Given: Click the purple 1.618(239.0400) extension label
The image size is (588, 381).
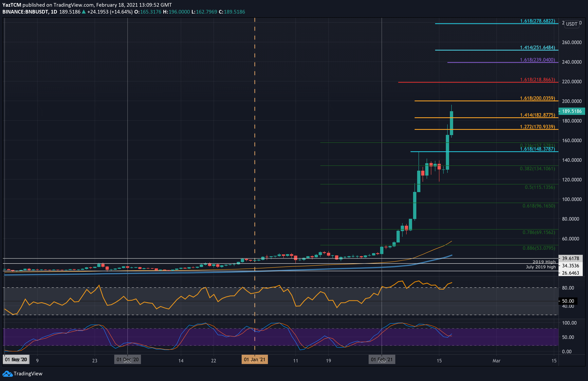Looking at the screenshot, I should 537,60.
